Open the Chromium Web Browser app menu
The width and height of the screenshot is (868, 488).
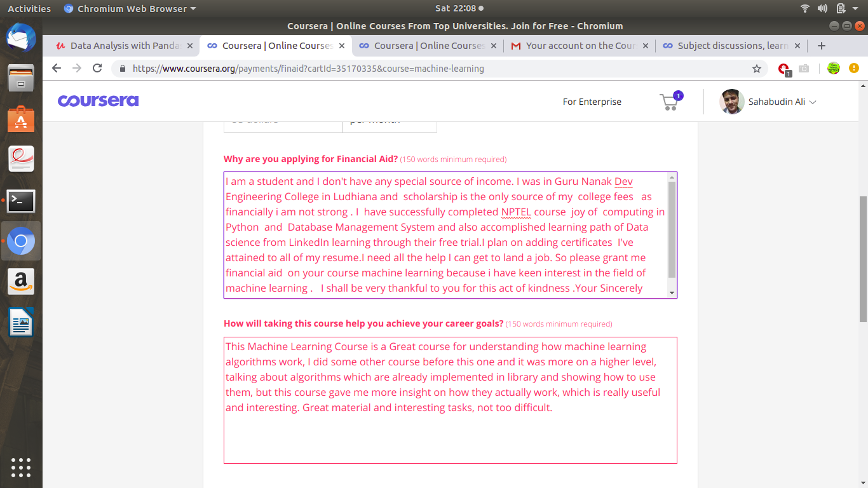click(x=130, y=8)
